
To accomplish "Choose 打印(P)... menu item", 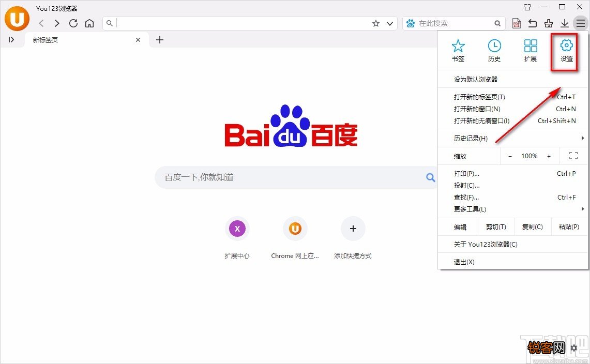I will [x=512, y=174].
